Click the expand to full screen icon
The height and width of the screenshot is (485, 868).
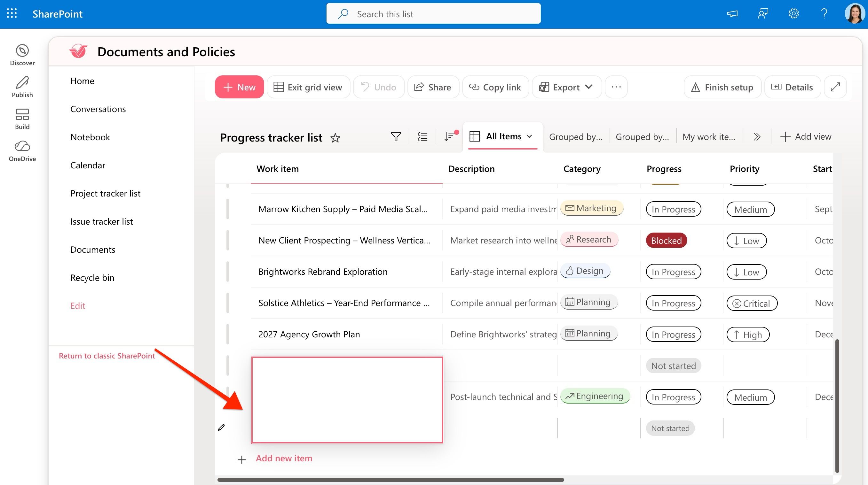[x=835, y=87]
